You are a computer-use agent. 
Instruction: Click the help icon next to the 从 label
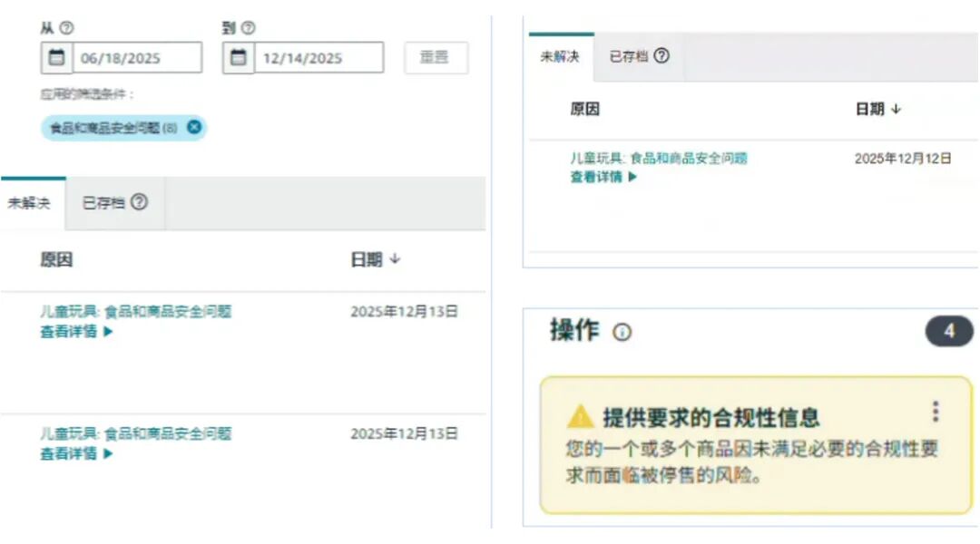tap(64, 27)
